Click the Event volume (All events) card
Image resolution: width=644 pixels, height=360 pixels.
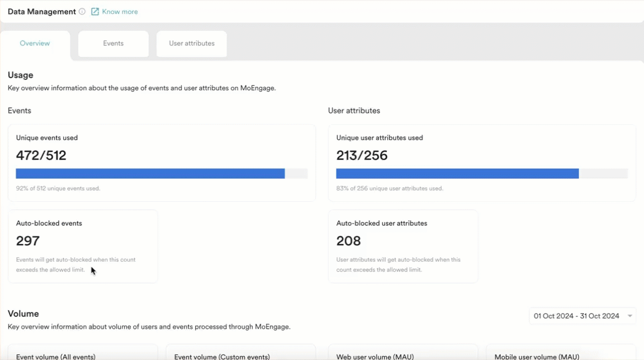point(83,353)
